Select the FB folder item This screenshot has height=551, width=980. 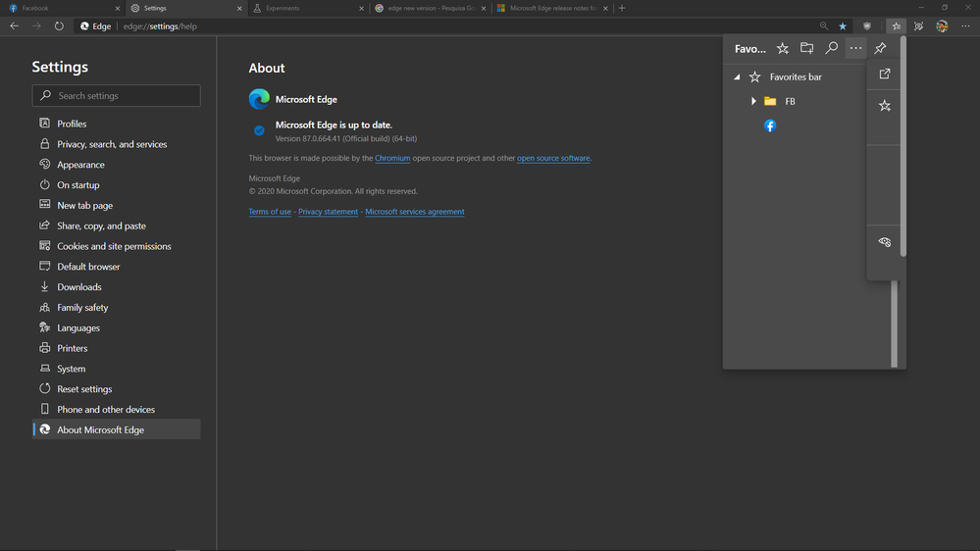click(790, 101)
